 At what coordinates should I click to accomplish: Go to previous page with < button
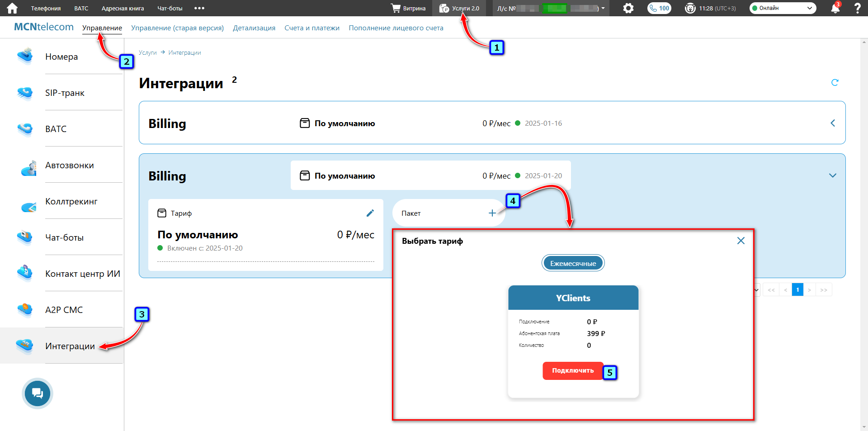tap(786, 290)
